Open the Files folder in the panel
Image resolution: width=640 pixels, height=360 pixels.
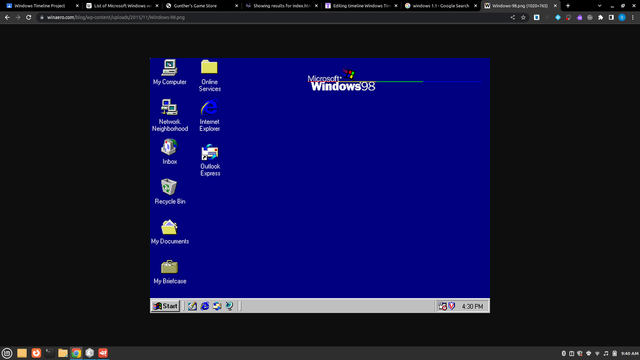(63, 353)
